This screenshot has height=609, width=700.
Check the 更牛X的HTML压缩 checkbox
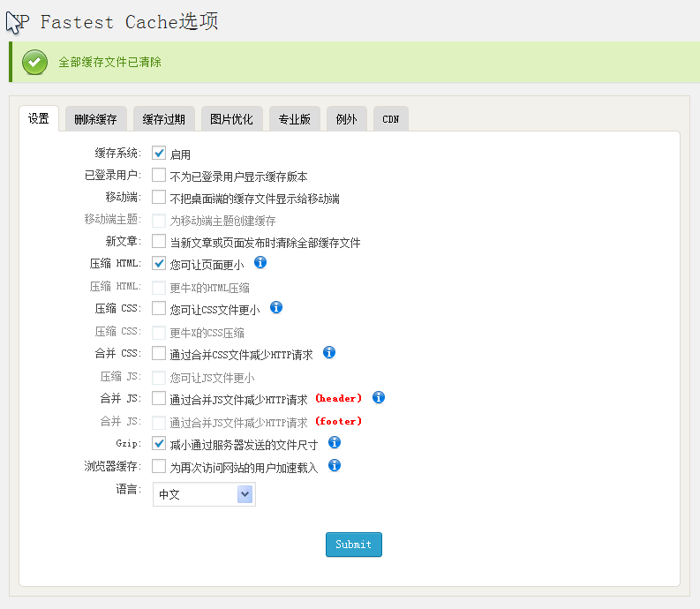tap(159, 288)
